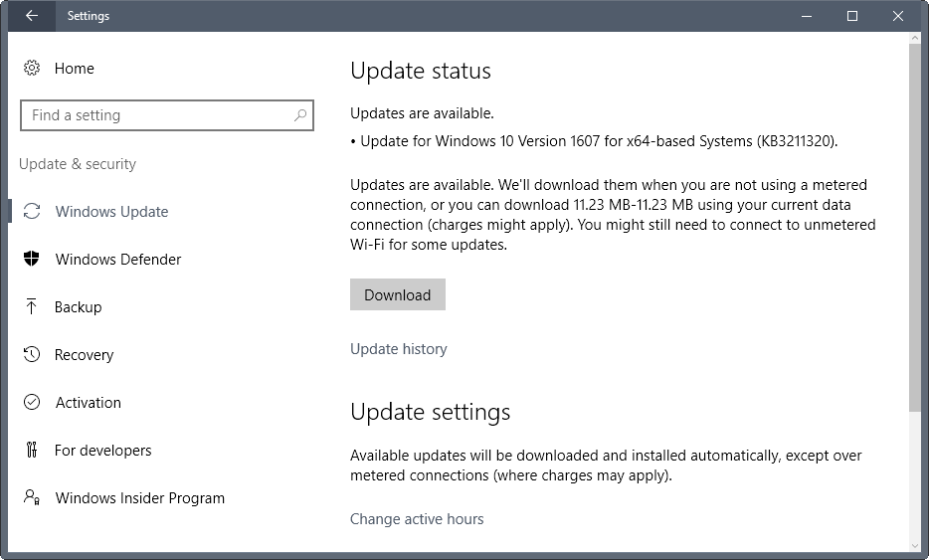Open Update history link
Image resolution: width=929 pixels, height=560 pixels.
click(398, 349)
